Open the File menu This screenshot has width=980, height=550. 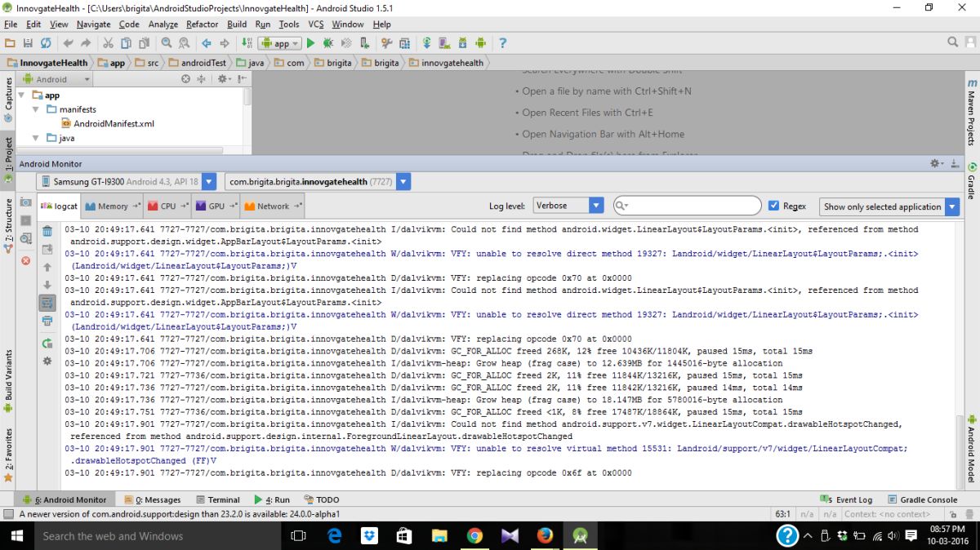point(11,24)
